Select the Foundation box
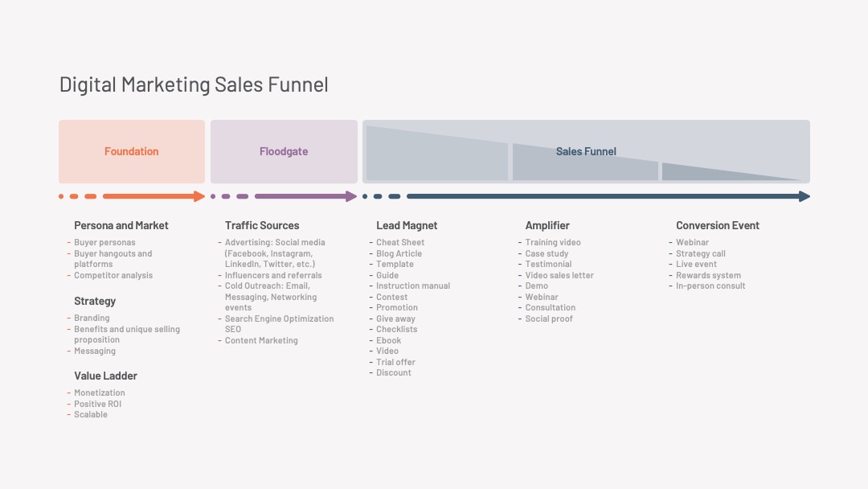Image resolution: width=868 pixels, height=489 pixels. pyautogui.click(x=132, y=151)
